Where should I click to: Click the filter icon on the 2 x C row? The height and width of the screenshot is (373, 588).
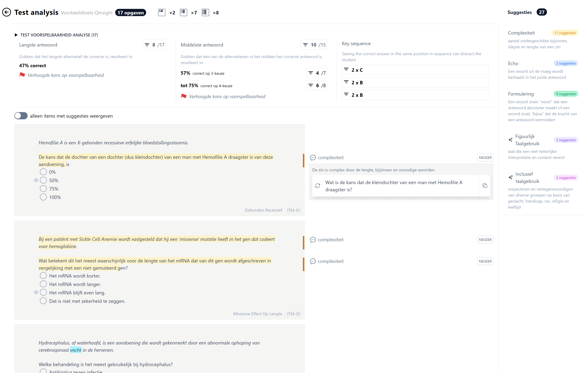point(346,70)
